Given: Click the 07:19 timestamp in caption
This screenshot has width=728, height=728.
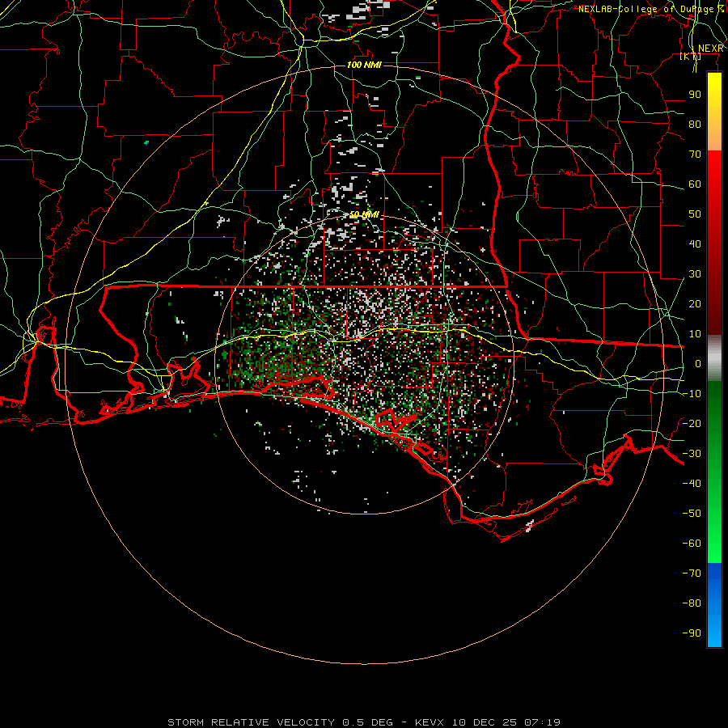Looking at the screenshot, I should [542, 722].
